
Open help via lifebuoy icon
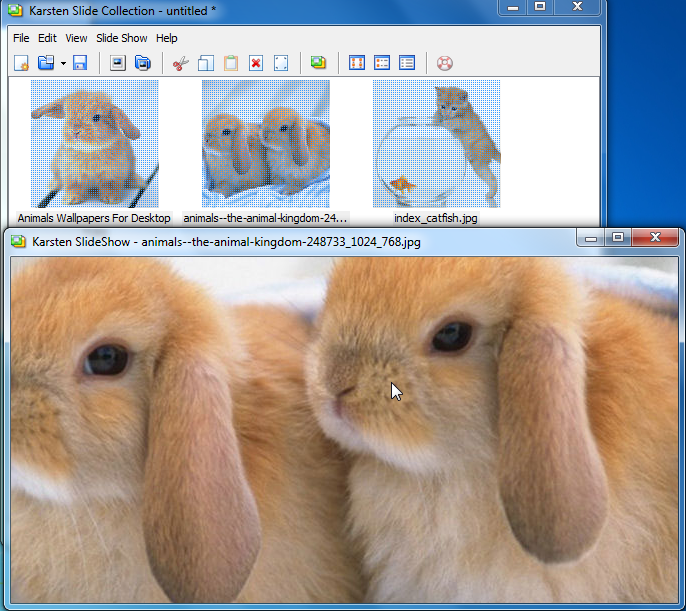tap(445, 63)
